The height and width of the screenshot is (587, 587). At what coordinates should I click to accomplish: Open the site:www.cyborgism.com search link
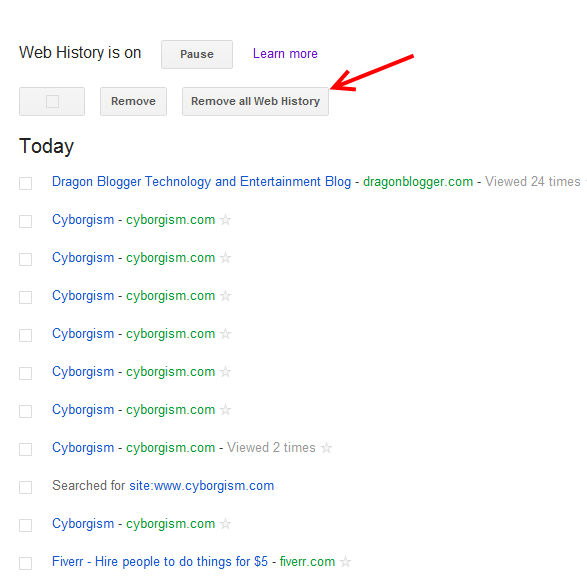pos(201,486)
